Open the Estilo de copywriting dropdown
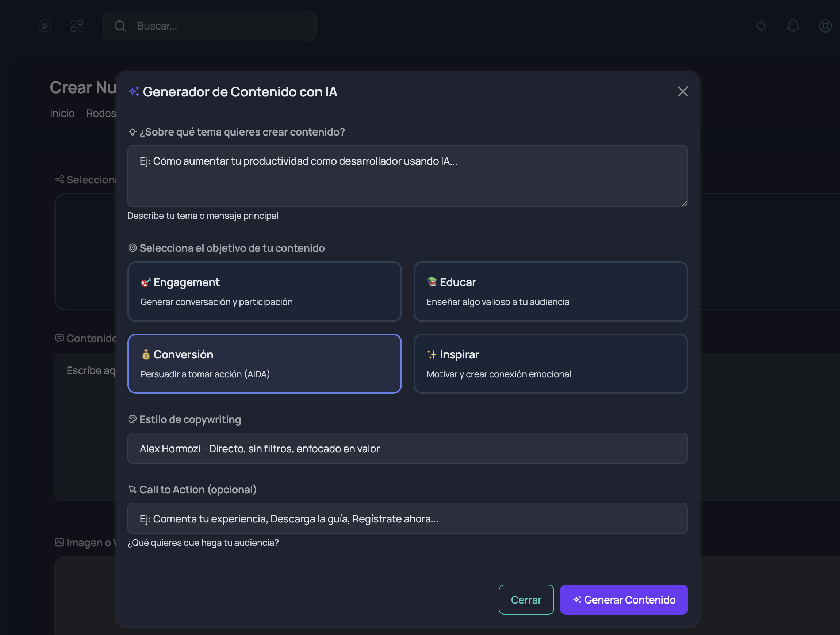This screenshot has width=840, height=635. pos(407,448)
